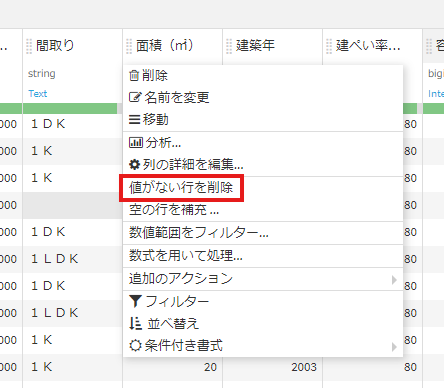This screenshot has width=444, height=388.
Task: Click the trash icon beside 削除
Action: click(134, 76)
